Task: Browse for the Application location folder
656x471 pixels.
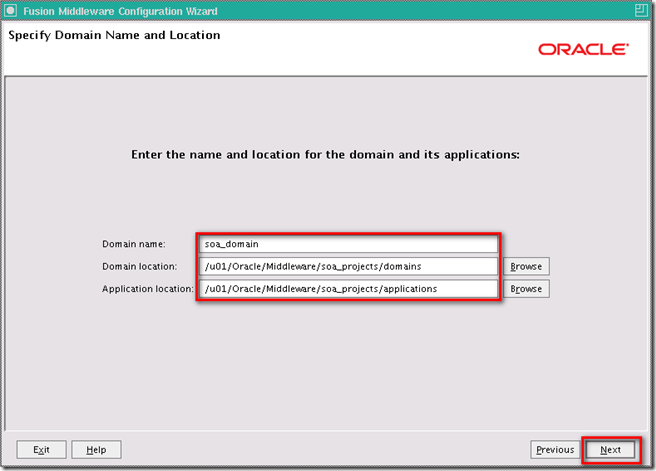Action: point(526,289)
